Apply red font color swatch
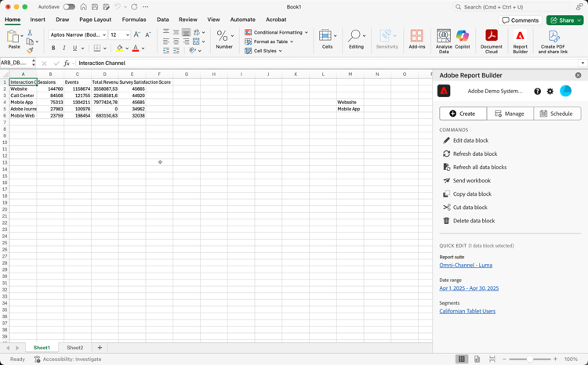This screenshot has height=365, width=588. (x=136, y=48)
